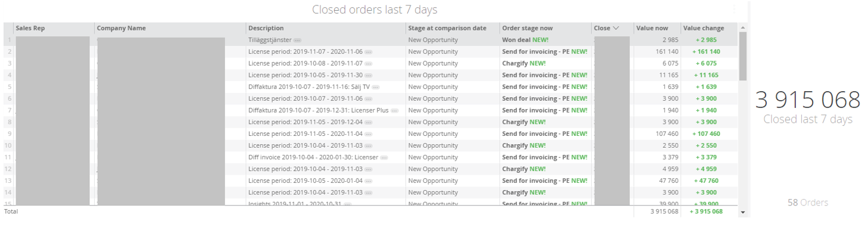Click the Company Name column header
The image size is (868, 227).
[121, 28]
